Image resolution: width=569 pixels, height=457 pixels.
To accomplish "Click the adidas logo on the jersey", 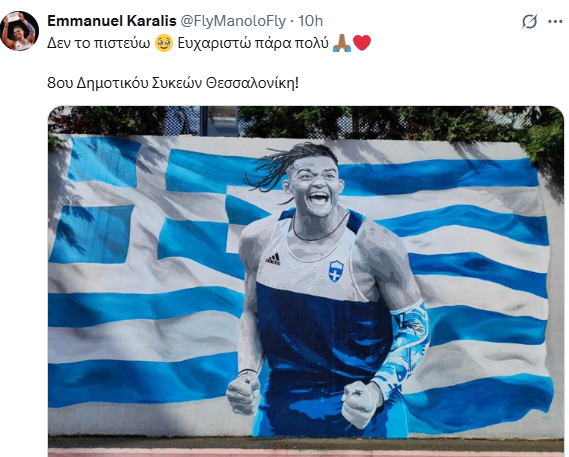I will pyautogui.click(x=273, y=258).
